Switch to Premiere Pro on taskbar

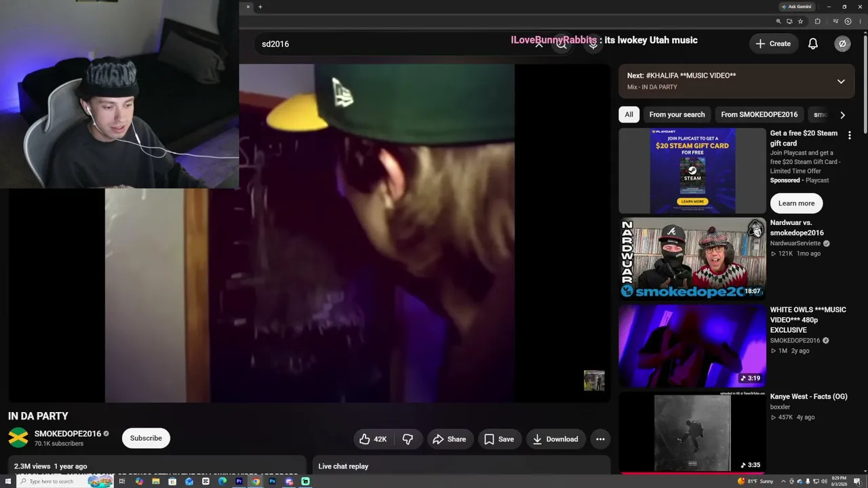pos(239,481)
